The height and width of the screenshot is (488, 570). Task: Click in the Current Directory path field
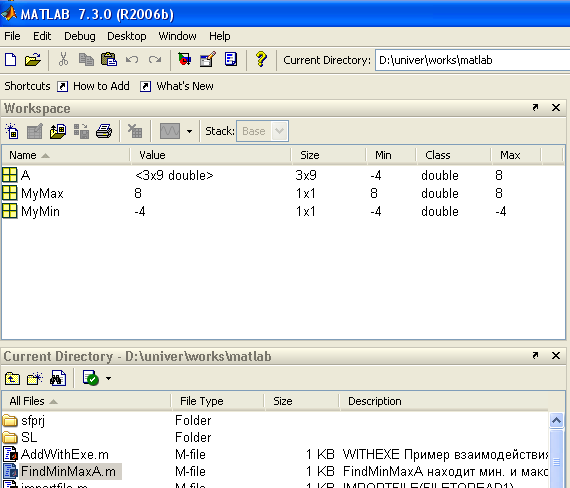click(473, 60)
